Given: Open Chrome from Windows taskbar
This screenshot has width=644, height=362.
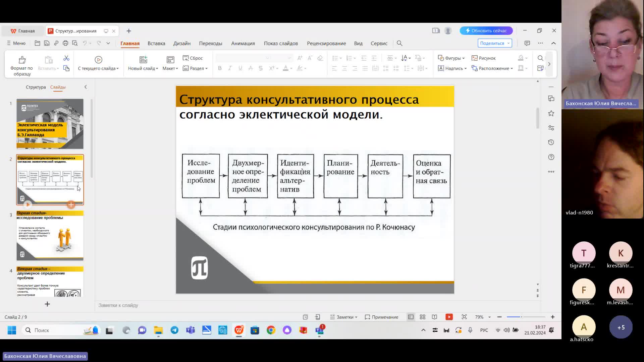Looking at the screenshot, I should pyautogui.click(x=271, y=330).
